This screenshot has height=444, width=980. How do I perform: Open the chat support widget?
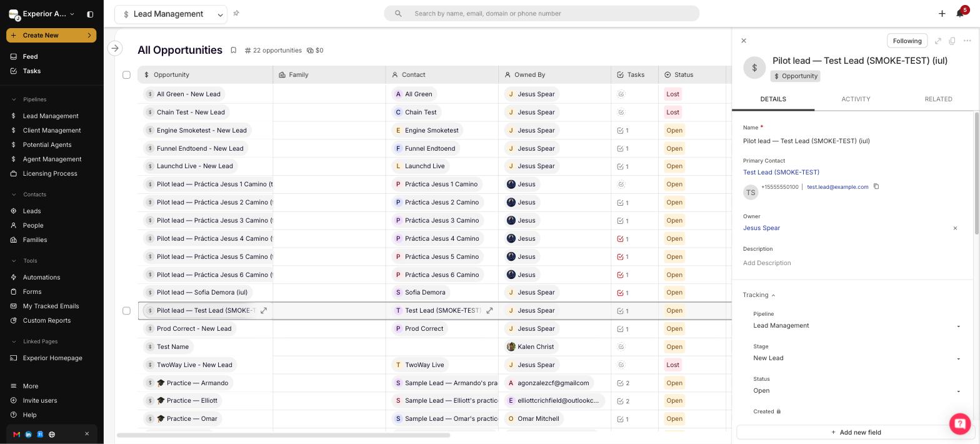[x=959, y=423]
